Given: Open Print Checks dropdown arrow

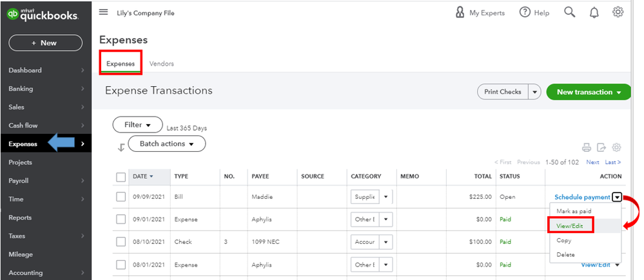Looking at the screenshot, I should coord(534,92).
